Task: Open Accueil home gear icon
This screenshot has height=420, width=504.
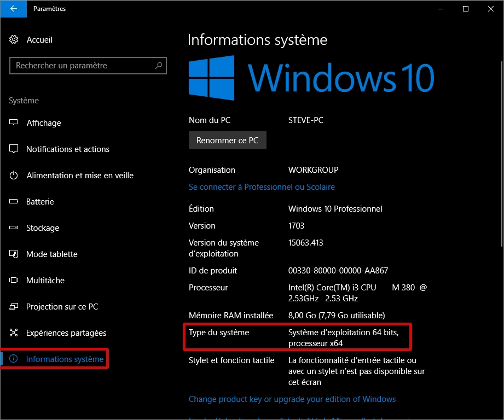Action: tap(14, 40)
